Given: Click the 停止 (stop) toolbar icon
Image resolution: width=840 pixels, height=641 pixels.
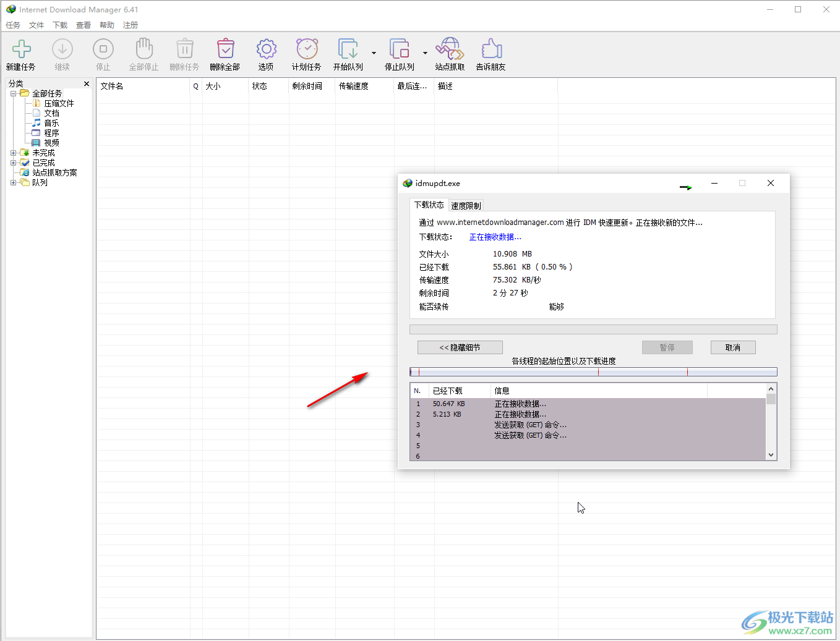Looking at the screenshot, I should point(103,49).
